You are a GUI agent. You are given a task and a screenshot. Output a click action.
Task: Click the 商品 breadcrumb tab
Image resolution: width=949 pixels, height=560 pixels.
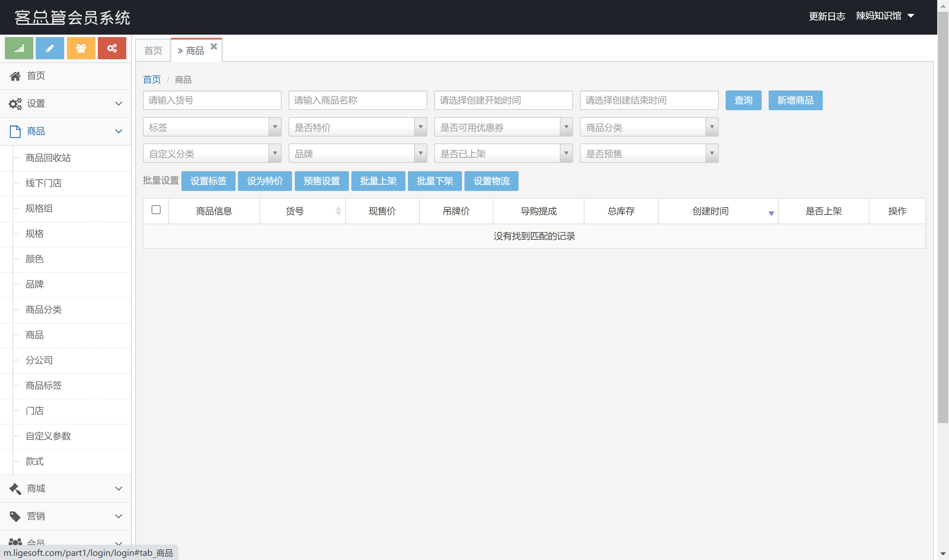click(183, 79)
